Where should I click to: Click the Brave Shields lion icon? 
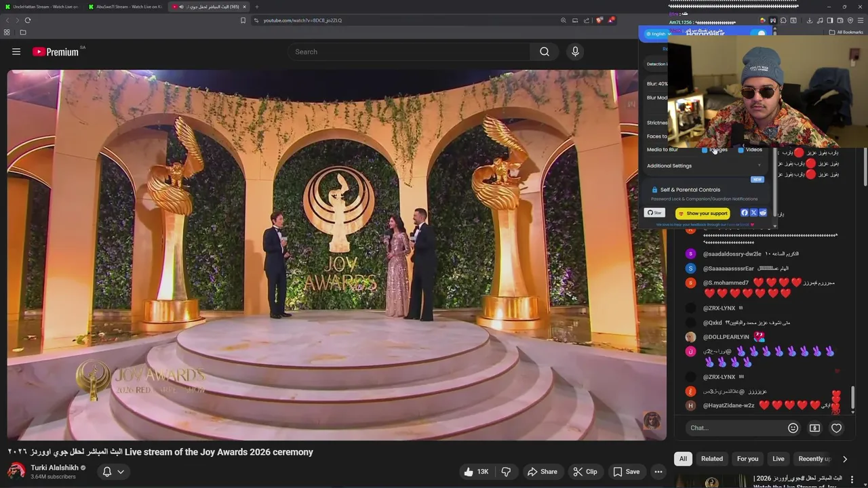pyautogui.click(x=599, y=20)
